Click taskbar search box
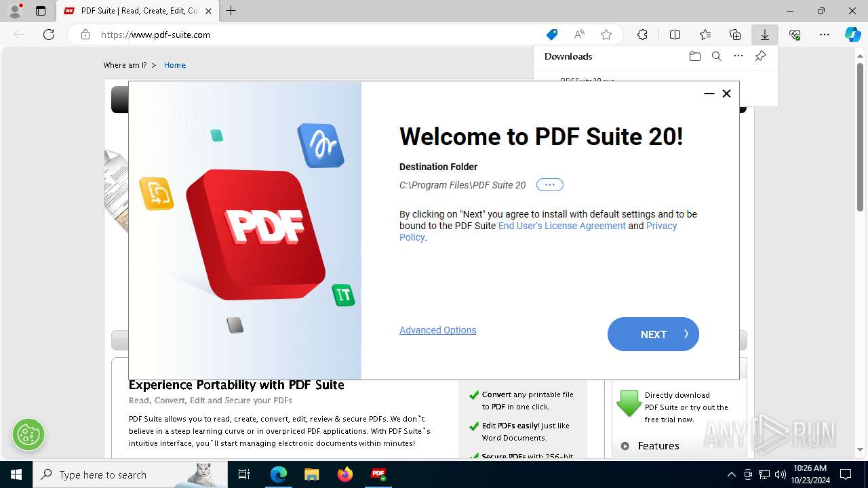The width and height of the screenshot is (868, 488). (131, 474)
